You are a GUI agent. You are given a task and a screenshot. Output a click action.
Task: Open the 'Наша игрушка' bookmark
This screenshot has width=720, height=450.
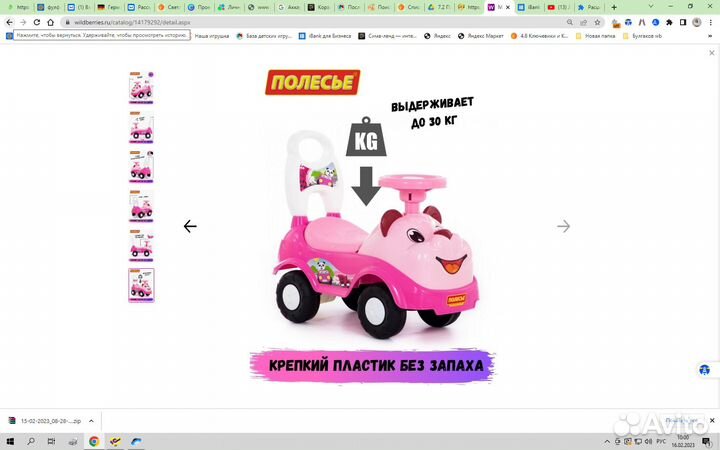212,36
